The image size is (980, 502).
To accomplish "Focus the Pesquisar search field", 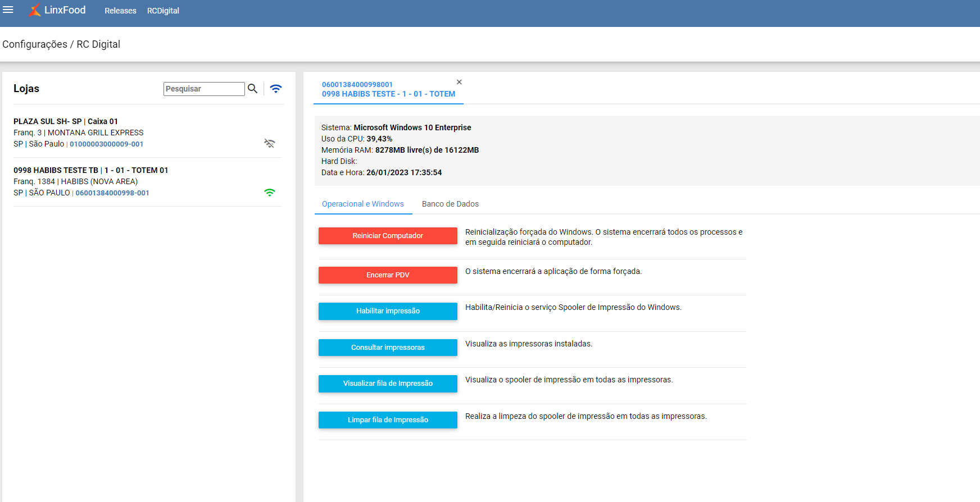I will [204, 89].
